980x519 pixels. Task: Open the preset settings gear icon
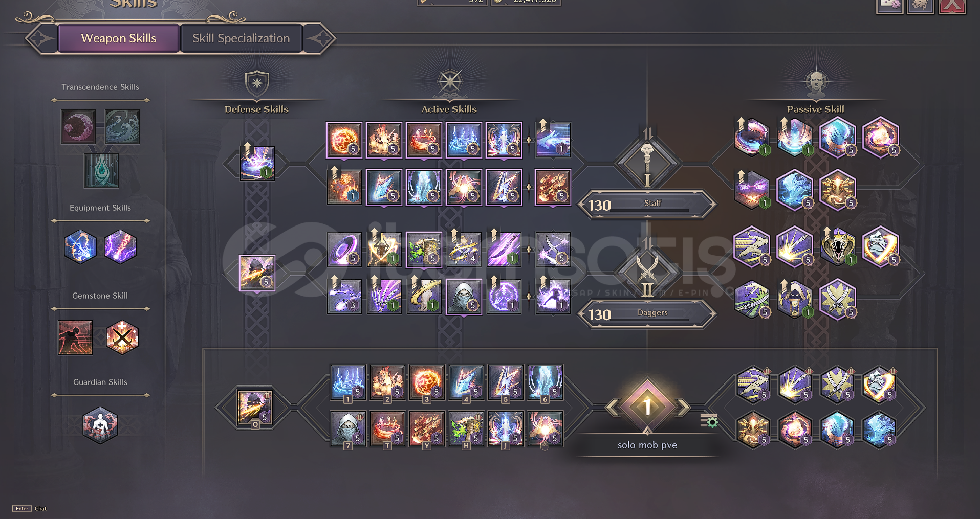coord(709,421)
